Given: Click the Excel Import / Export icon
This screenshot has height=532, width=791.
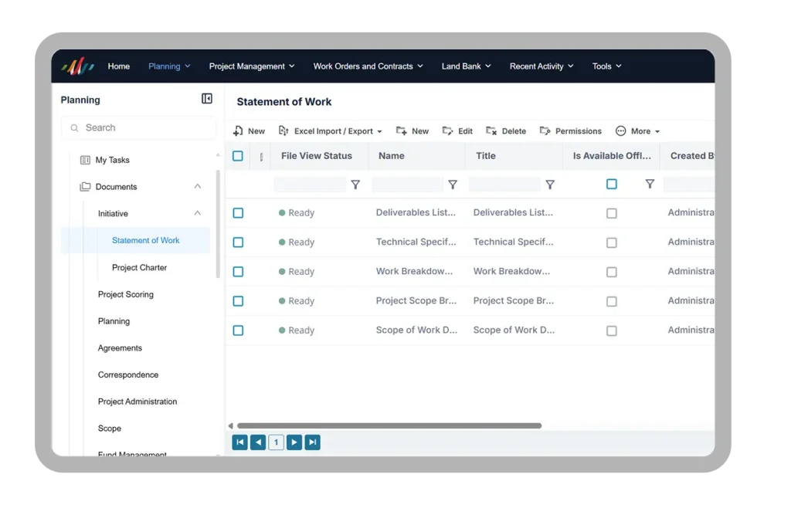Looking at the screenshot, I should point(283,131).
